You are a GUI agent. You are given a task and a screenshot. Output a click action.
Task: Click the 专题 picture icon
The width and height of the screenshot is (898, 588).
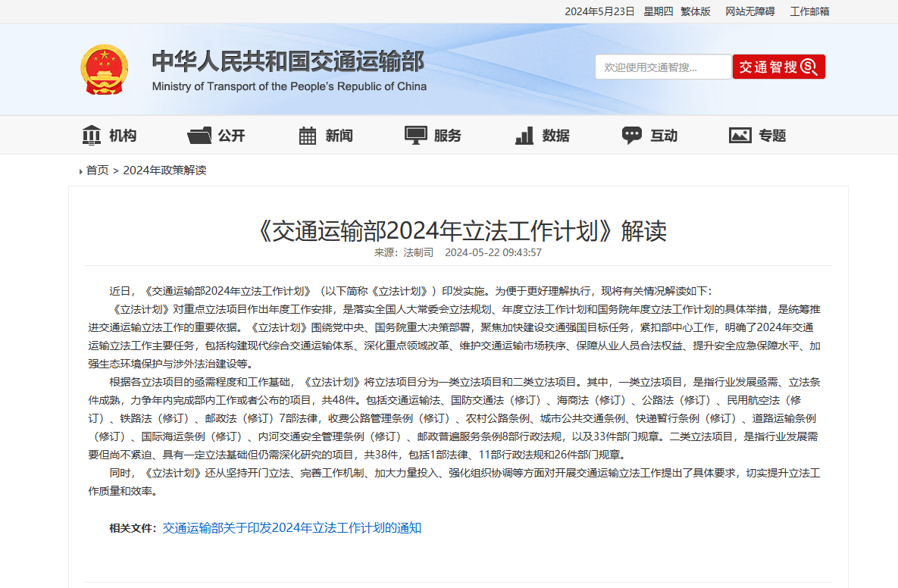point(740,135)
